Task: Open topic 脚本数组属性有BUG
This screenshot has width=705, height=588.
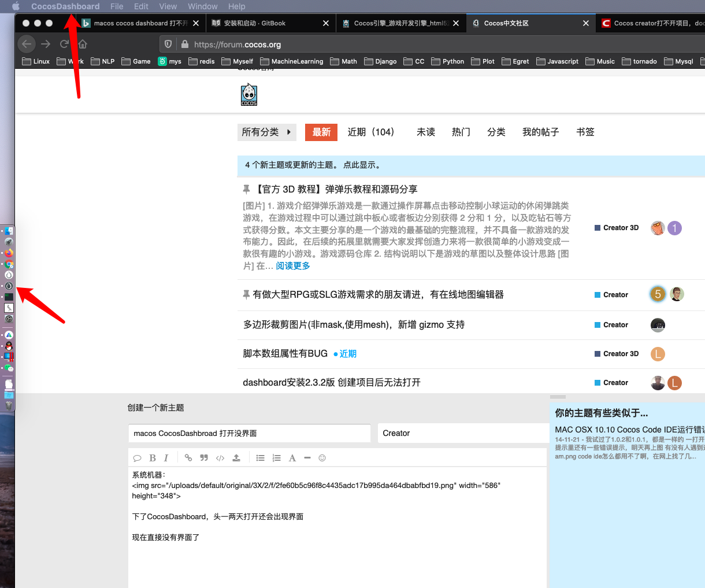Action: 285,353
